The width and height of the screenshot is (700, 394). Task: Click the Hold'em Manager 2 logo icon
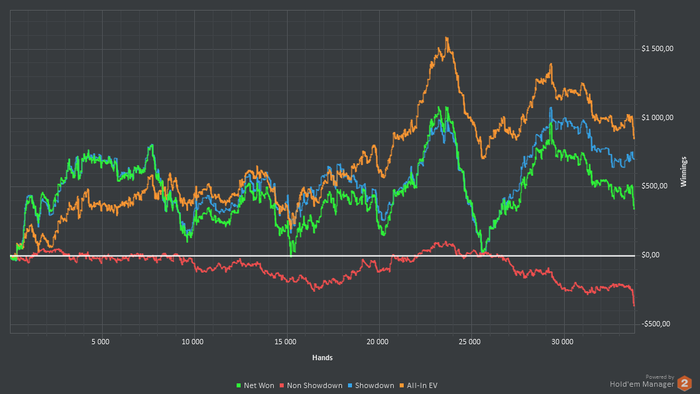click(684, 383)
